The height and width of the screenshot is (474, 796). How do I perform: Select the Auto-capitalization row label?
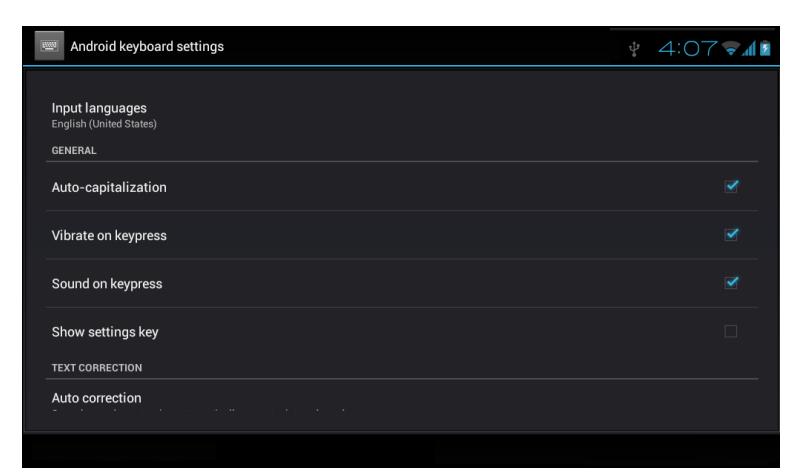click(x=109, y=188)
